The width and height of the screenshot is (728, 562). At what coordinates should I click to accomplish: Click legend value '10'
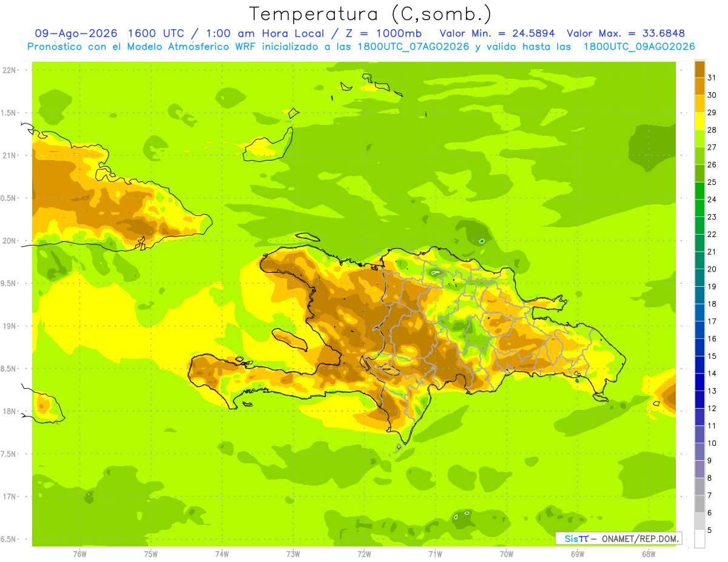click(x=712, y=443)
